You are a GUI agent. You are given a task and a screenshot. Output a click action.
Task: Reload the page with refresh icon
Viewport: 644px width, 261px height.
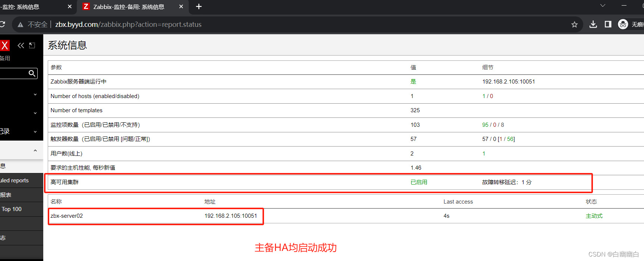[2, 24]
